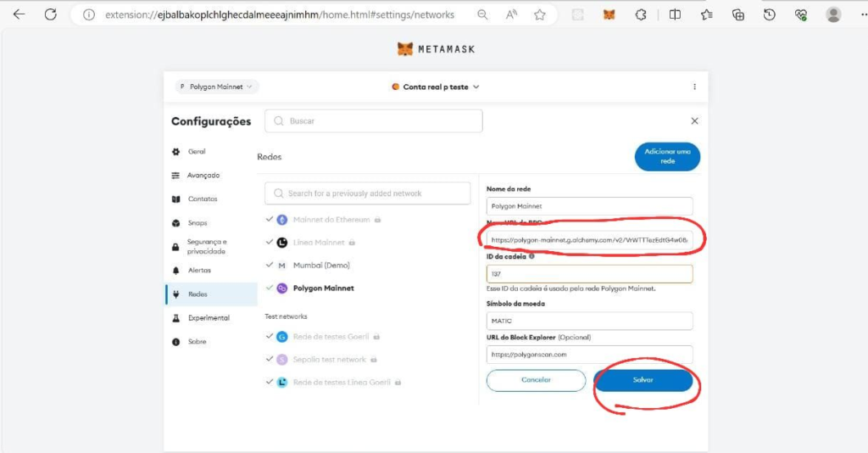Close the Configurações settings panel

click(x=694, y=120)
